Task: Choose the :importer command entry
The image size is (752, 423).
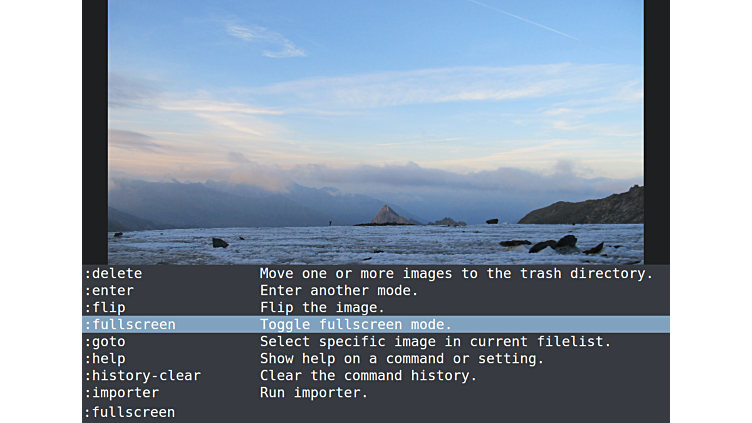Action: tap(376, 393)
